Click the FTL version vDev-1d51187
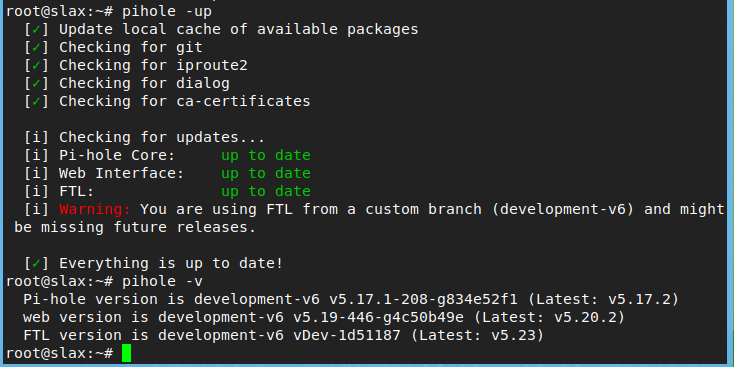734x367 pixels. tap(347, 335)
